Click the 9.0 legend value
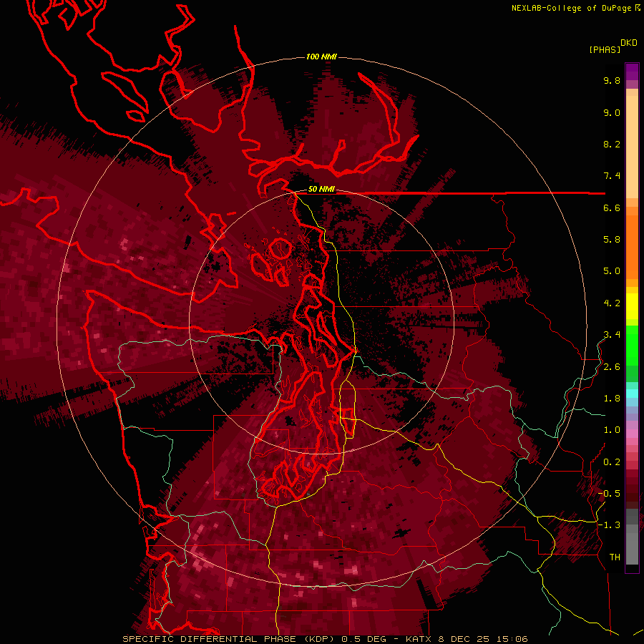 pos(612,112)
